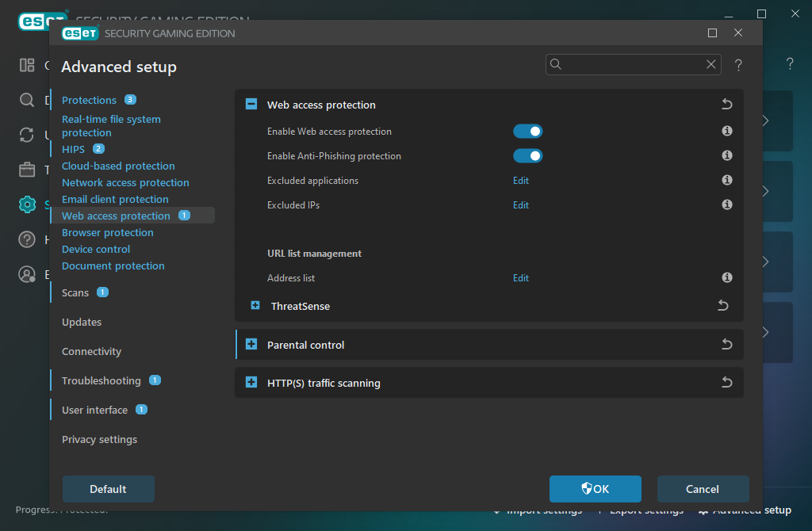Select Cloud-based protection
Viewport: 812px width, 531px height.
[118, 166]
